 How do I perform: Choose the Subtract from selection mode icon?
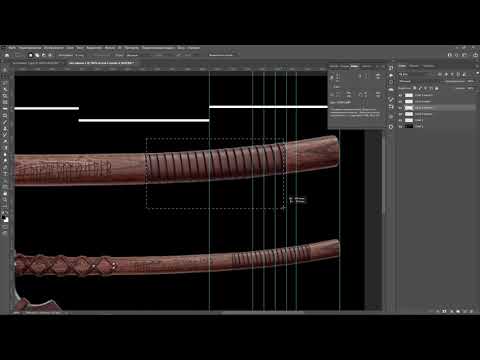pyautogui.click(x=43, y=55)
